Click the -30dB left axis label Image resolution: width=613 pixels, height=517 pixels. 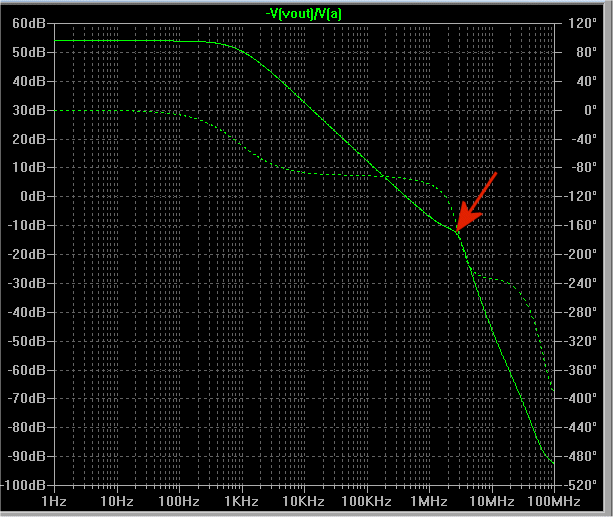[27, 283]
